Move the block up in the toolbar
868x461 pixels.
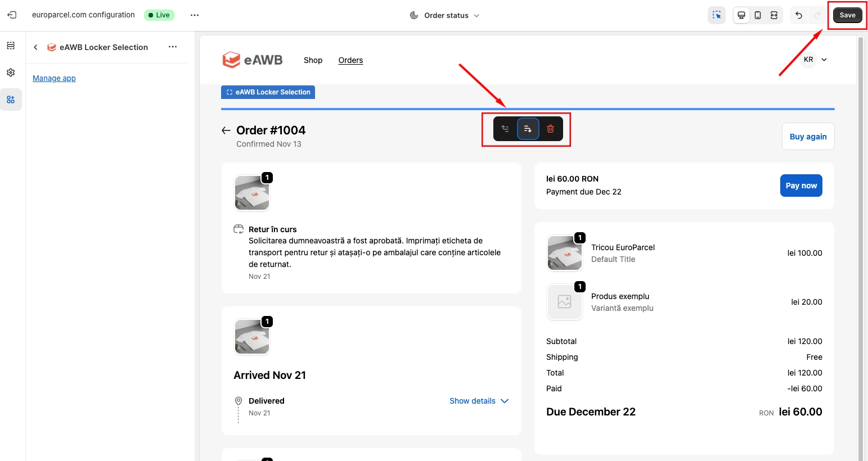(x=505, y=129)
